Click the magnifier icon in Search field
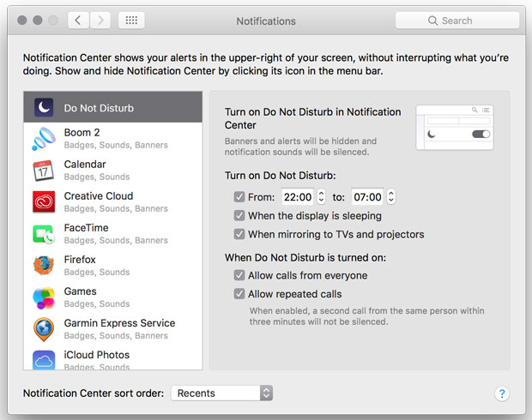532x420 pixels. pos(432,21)
